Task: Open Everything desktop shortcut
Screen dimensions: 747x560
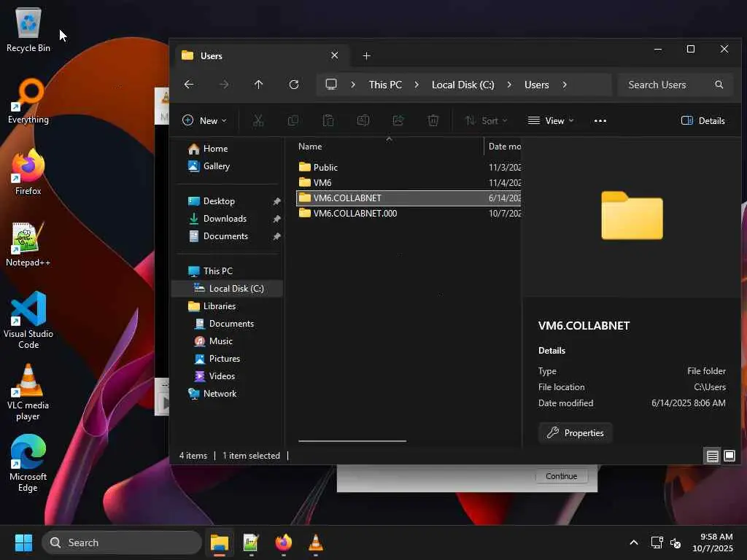Action: [28, 101]
